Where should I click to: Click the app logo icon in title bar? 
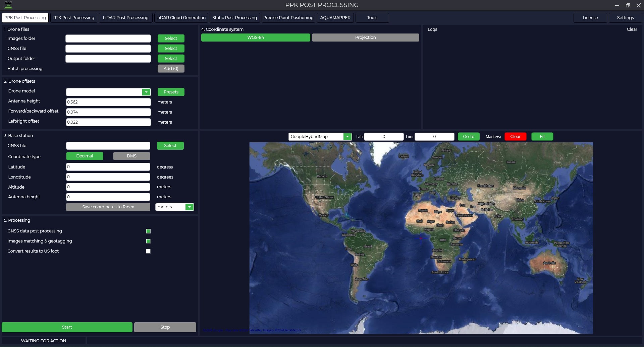[8, 5]
